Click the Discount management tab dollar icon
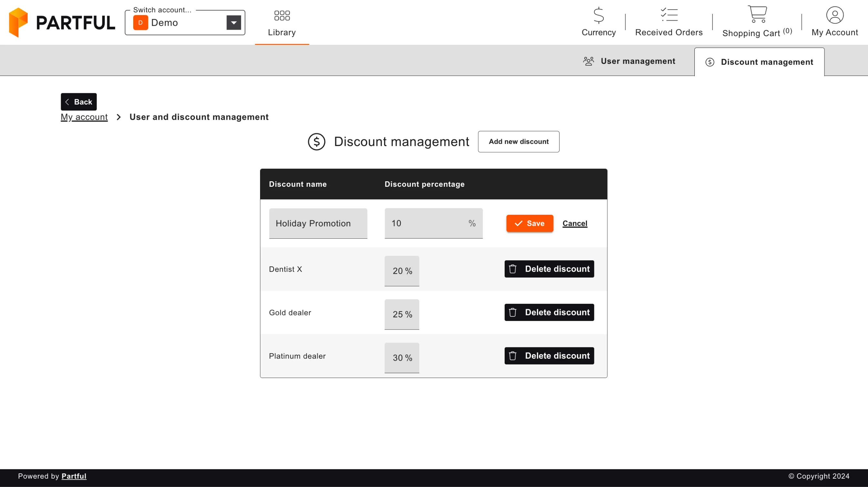The width and height of the screenshot is (868, 487). [710, 62]
